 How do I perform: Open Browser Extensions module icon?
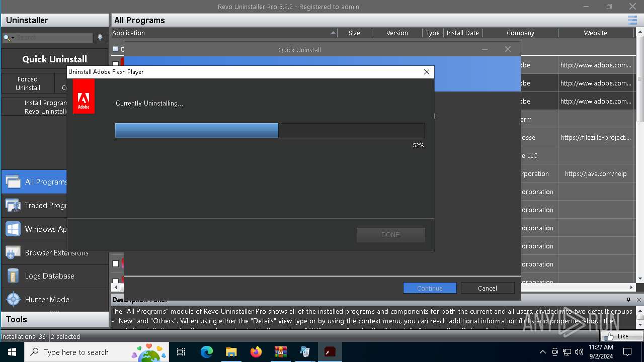pos(13,252)
